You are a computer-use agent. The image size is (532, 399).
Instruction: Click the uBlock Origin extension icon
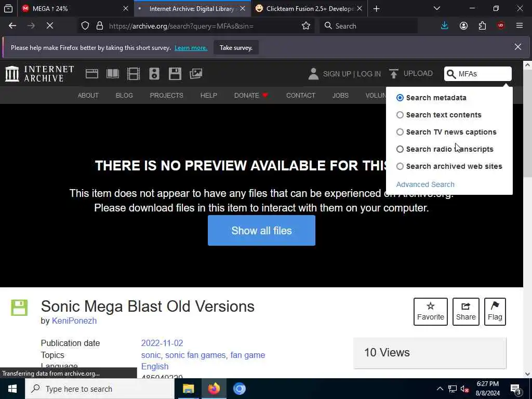click(x=501, y=26)
